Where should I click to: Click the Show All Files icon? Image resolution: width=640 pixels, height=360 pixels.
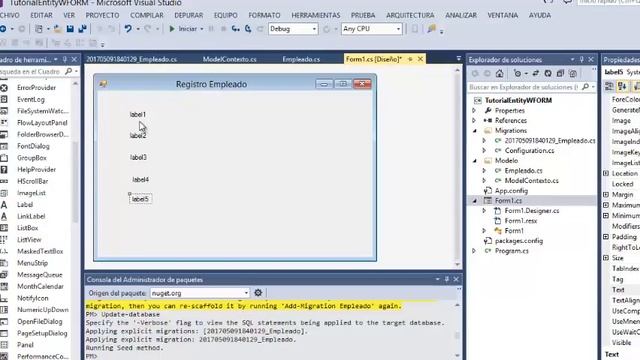click(x=573, y=73)
